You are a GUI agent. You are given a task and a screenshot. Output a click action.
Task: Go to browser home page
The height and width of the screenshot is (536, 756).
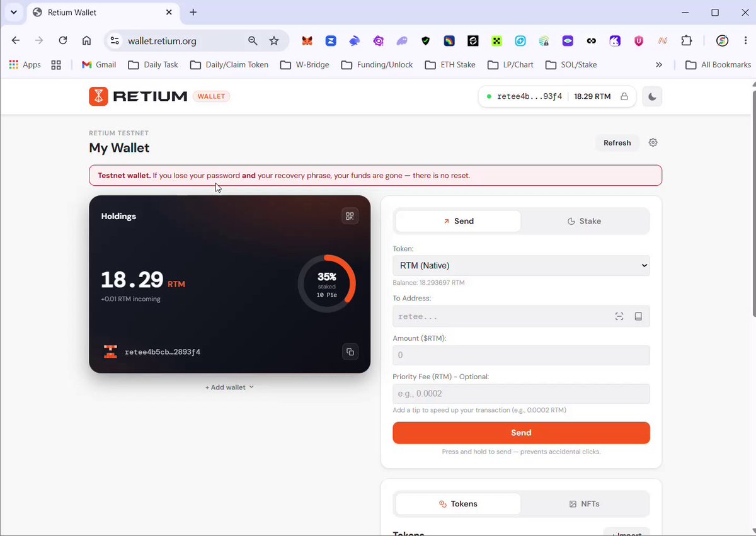click(x=87, y=41)
